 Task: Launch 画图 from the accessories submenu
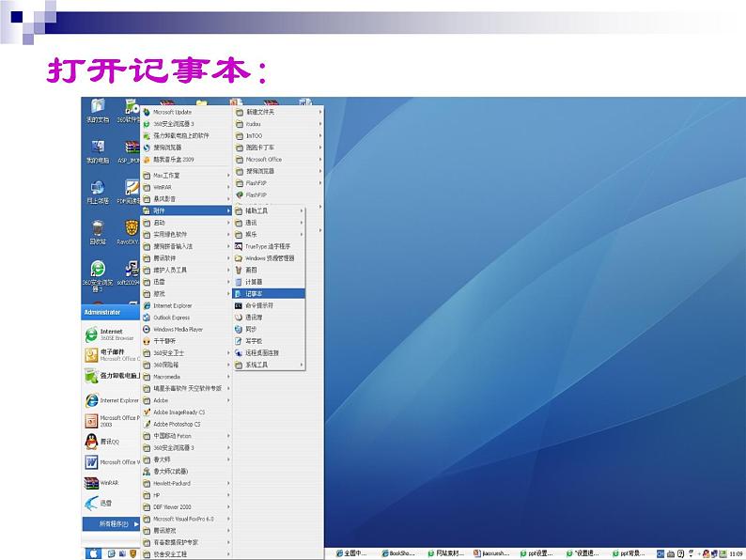click(269, 270)
